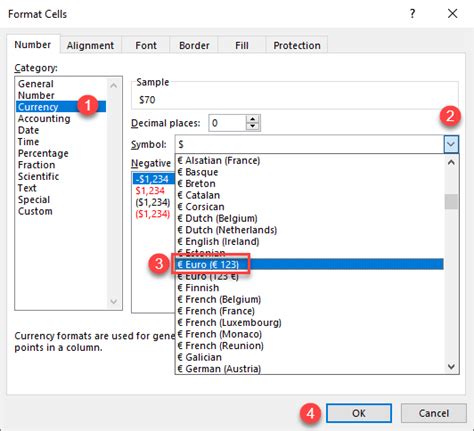Open the Border tab
The width and height of the screenshot is (474, 431).
point(194,45)
